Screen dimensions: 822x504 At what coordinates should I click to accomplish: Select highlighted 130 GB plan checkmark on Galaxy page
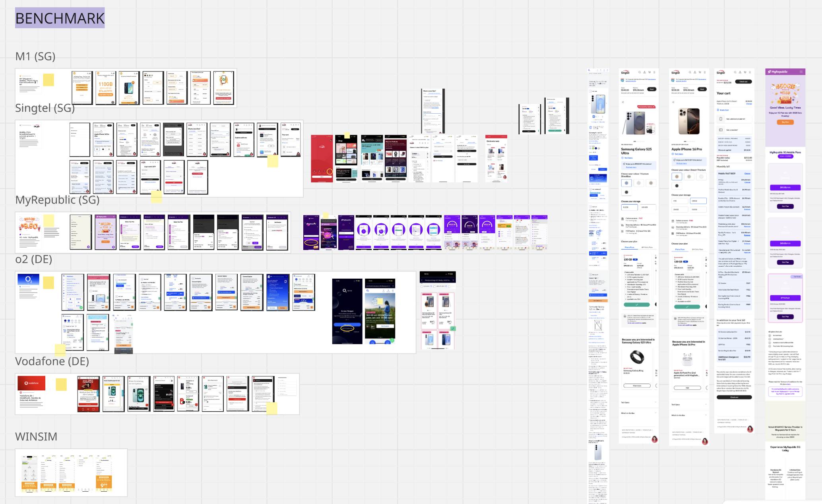click(x=637, y=305)
